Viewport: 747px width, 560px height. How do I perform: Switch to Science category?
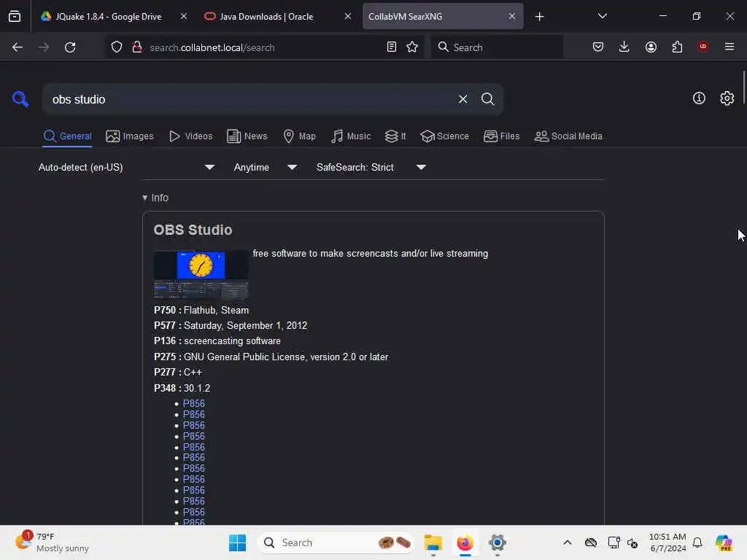tap(444, 136)
